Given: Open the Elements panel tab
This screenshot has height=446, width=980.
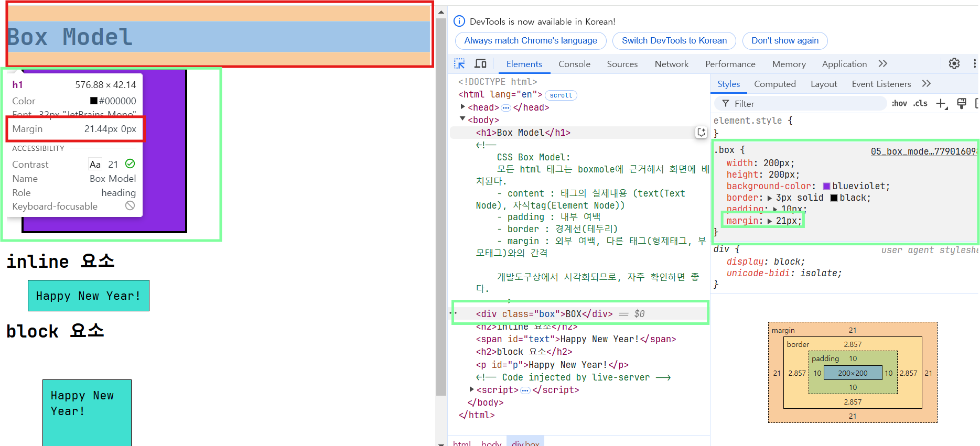Looking at the screenshot, I should [524, 64].
